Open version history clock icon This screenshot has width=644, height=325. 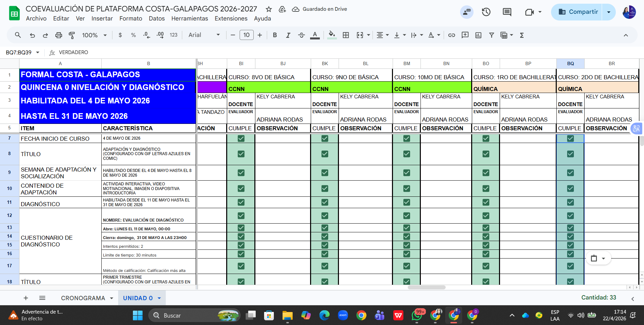(x=486, y=12)
